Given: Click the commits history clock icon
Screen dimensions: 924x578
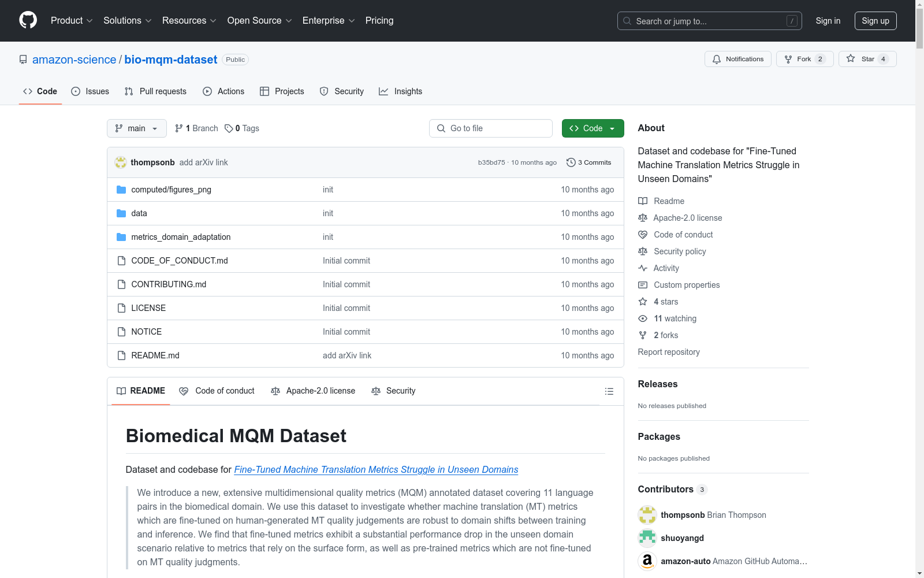Looking at the screenshot, I should [571, 162].
